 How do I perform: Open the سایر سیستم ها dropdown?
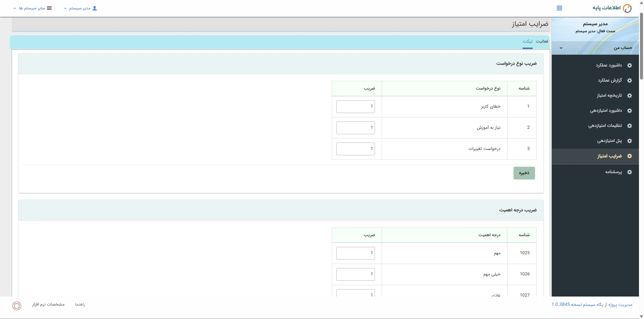coord(33,8)
